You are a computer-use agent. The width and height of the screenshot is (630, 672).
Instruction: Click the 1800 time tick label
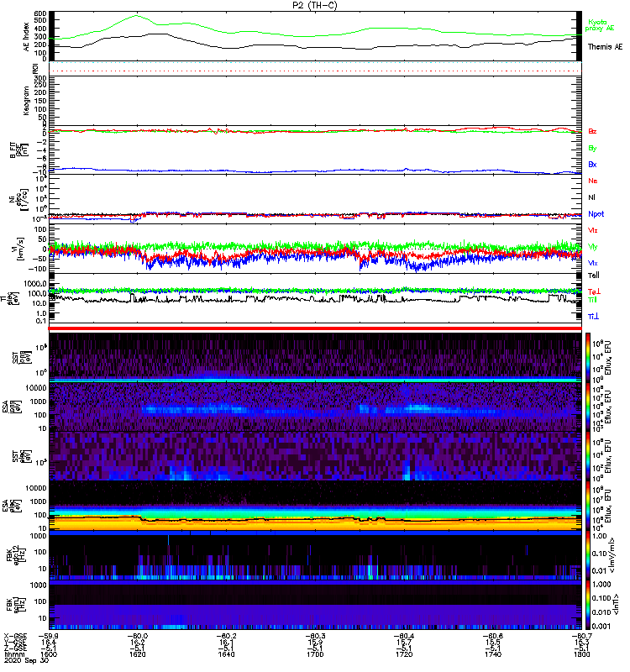click(x=581, y=654)
